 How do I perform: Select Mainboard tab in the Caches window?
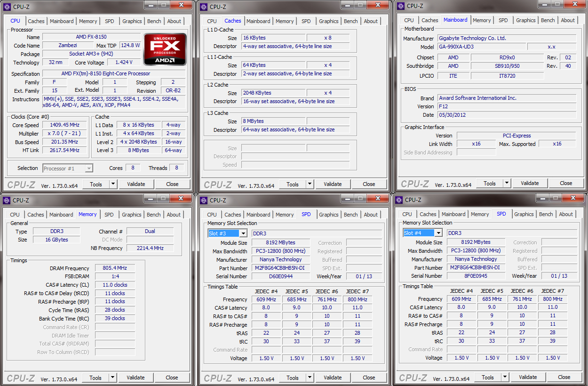point(258,21)
